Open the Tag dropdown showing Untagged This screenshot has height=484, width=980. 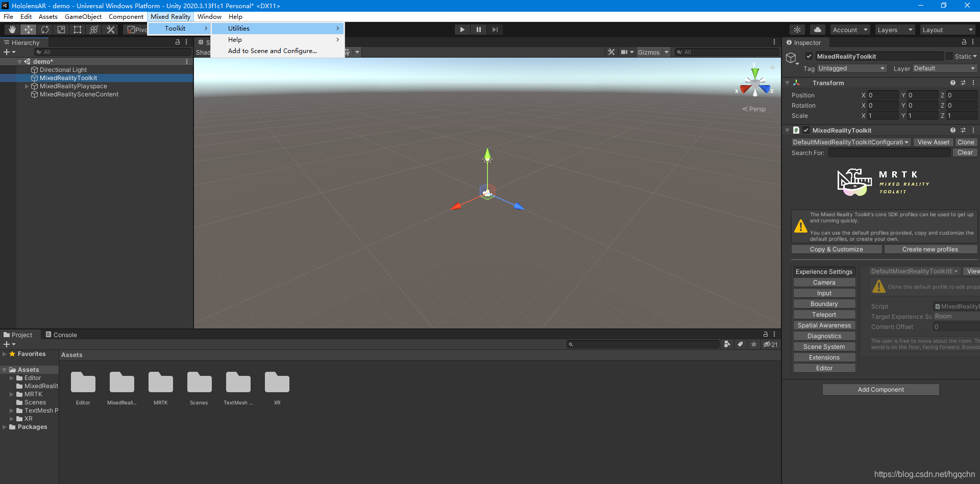(851, 68)
